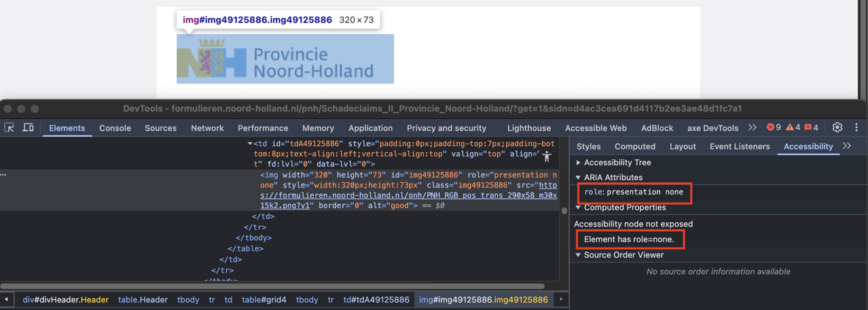Switch to the Styles sidebar tab
Image resolution: width=868 pixels, height=310 pixels.
tap(588, 146)
